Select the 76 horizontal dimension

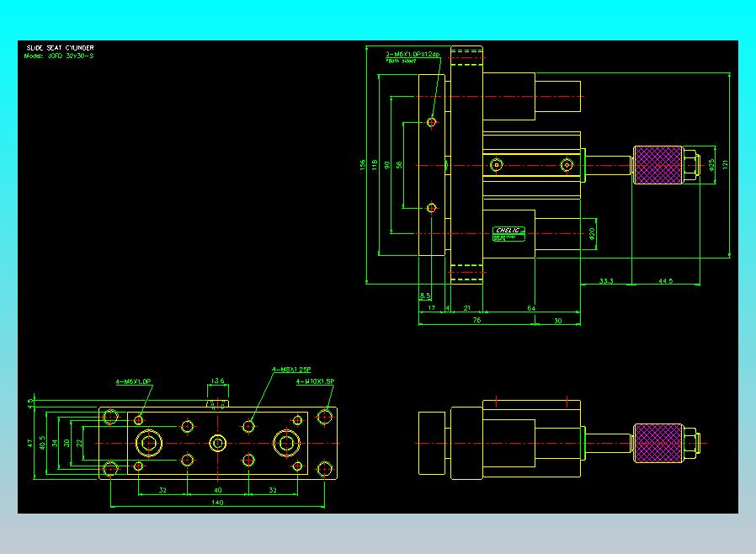tap(476, 320)
